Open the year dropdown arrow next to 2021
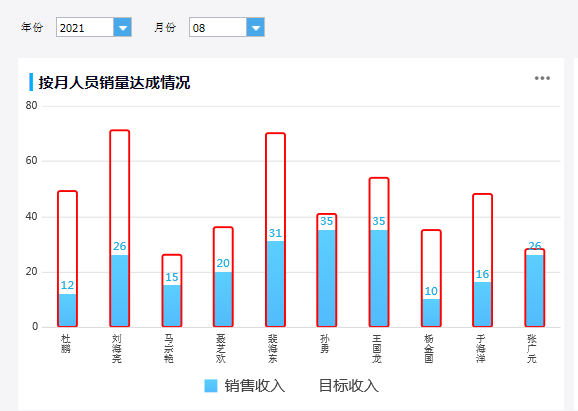This screenshot has width=578, height=411. (122, 27)
